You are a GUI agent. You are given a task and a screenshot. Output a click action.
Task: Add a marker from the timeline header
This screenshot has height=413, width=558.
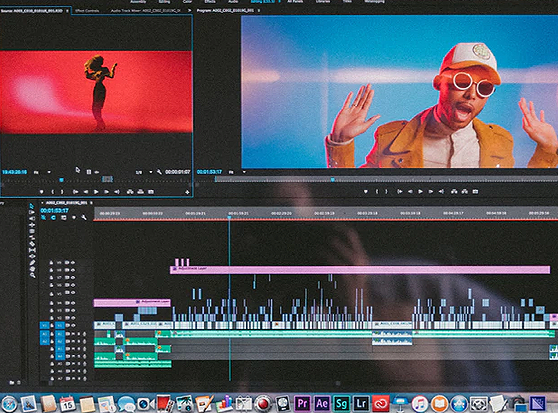click(74, 217)
